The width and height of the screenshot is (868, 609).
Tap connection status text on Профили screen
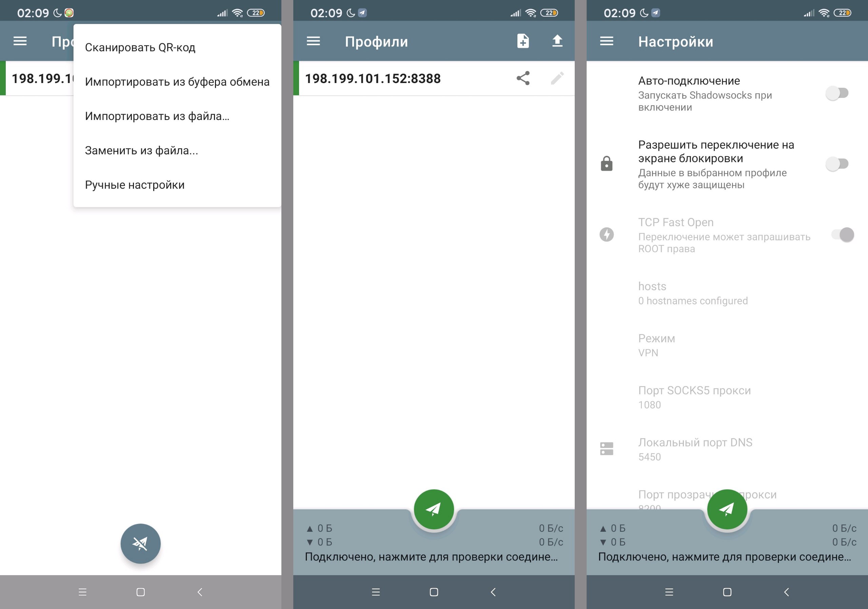coord(431,556)
